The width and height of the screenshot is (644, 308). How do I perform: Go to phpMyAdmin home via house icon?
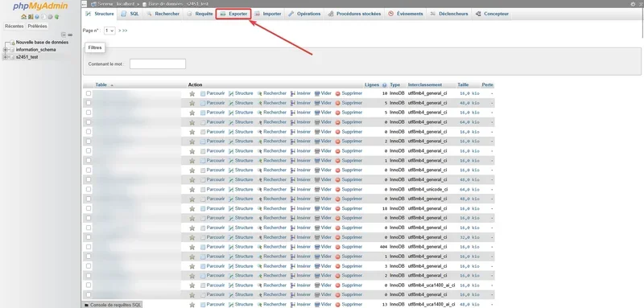pyautogui.click(x=24, y=17)
